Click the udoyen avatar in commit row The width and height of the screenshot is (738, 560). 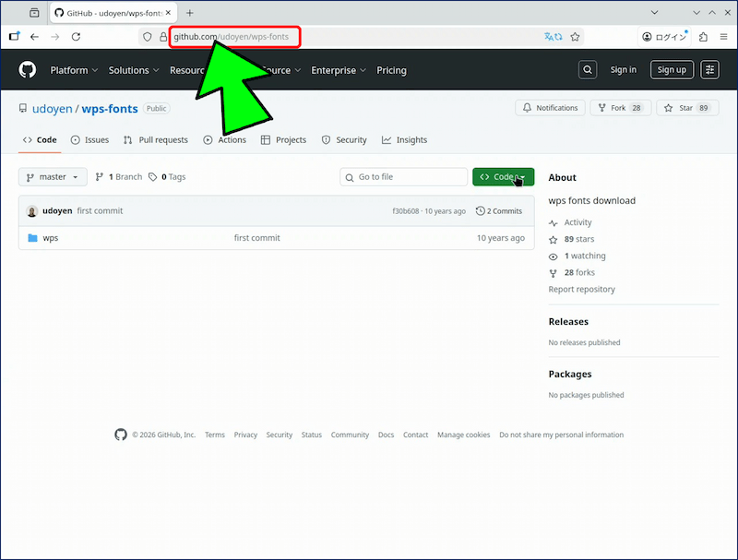tap(32, 211)
